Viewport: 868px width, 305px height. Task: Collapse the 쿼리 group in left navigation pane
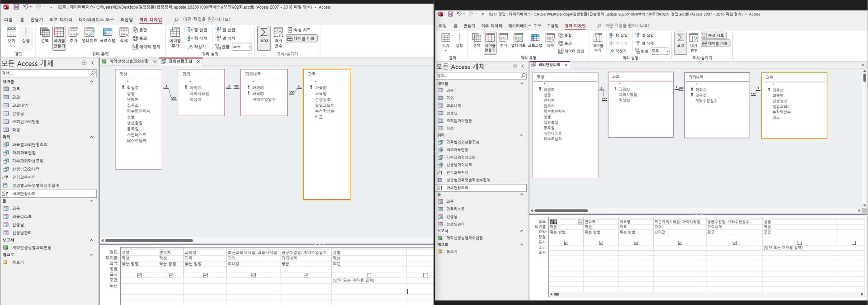click(x=91, y=137)
